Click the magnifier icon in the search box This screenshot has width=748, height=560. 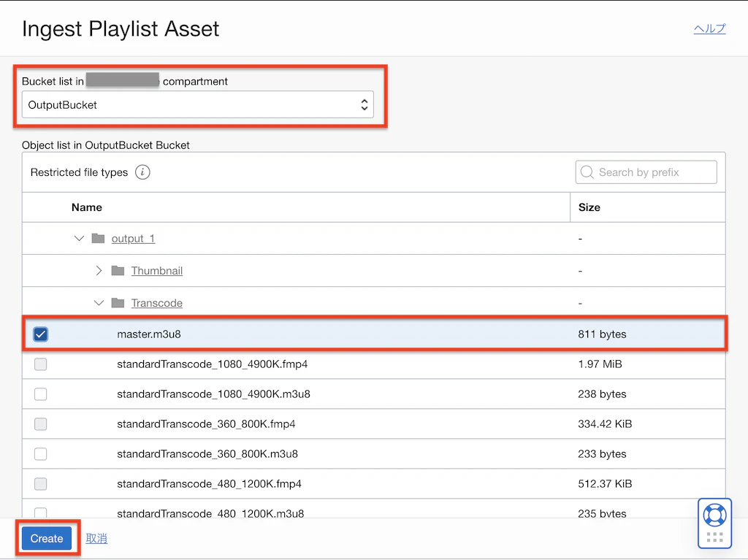[x=587, y=172]
